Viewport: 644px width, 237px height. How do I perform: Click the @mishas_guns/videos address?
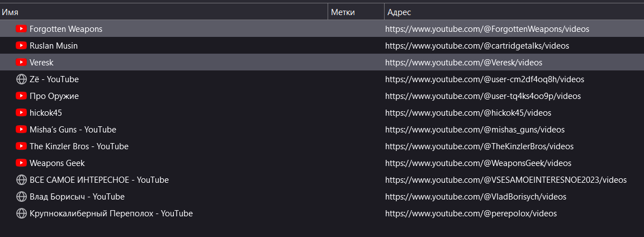(475, 130)
